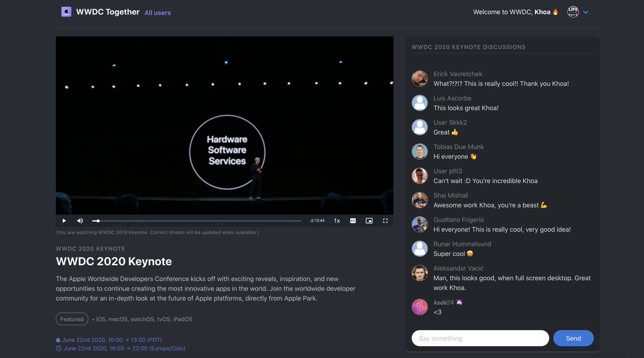Open Gualtiero Frigerio's avatar
This screenshot has height=358, width=644.
420,224
